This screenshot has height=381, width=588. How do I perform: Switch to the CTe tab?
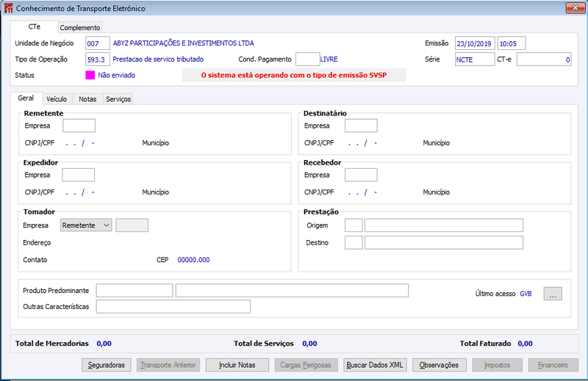pyautogui.click(x=34, y=26)
